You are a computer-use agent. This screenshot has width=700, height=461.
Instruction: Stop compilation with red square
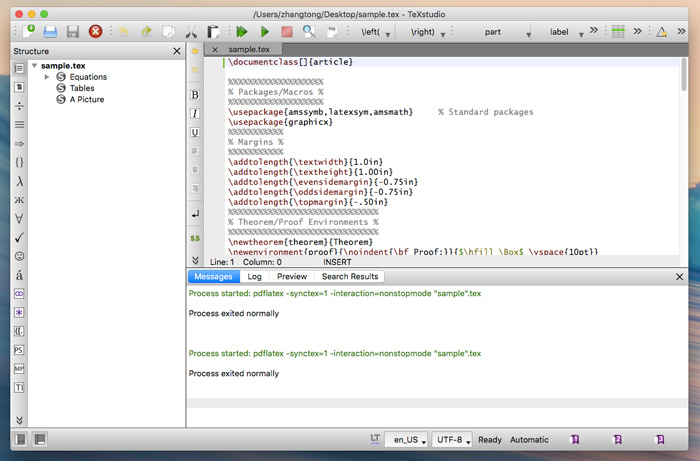287,32
